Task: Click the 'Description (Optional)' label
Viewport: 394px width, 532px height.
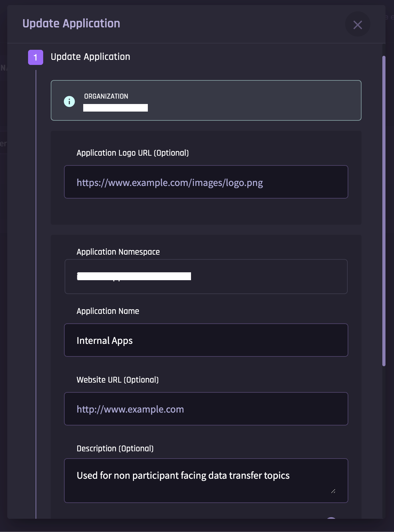Action: click(x=115, y=448)
